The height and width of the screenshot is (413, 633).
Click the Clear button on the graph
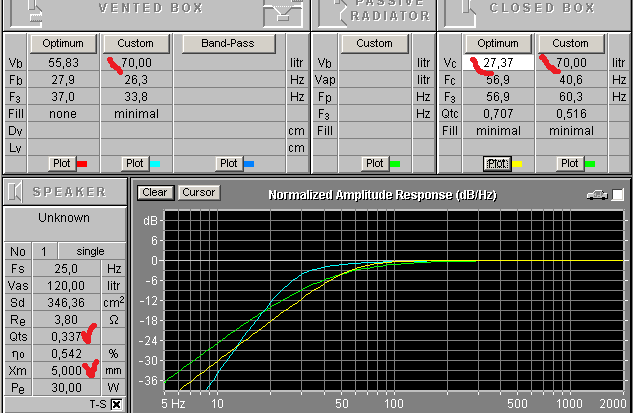[x=155, y=193]
